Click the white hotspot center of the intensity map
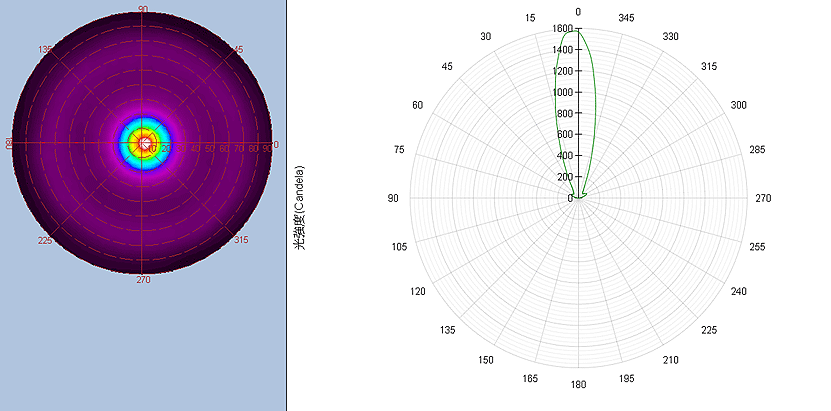This screenshot has height=411, width=831. click(145, 144)
